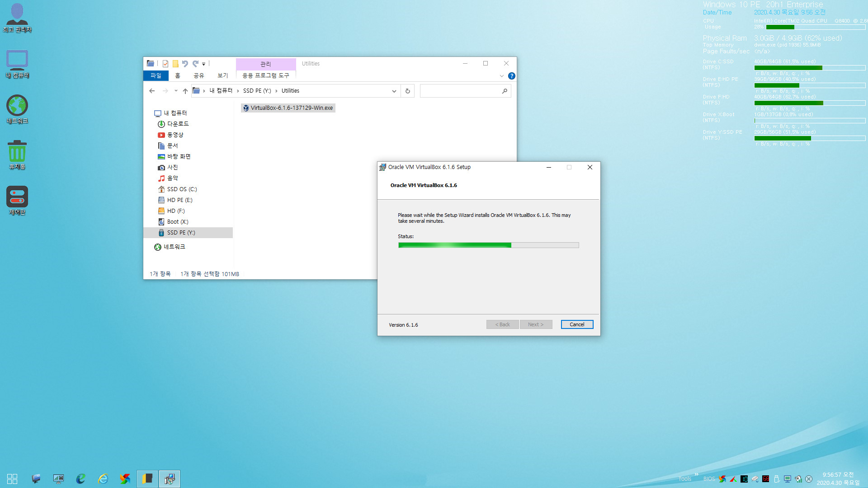Image resolution: width=868 pixels, height=488 pixels.
Task: Open the 응용 프로그램 도구 ribbon tab
Action: point(266,75)
